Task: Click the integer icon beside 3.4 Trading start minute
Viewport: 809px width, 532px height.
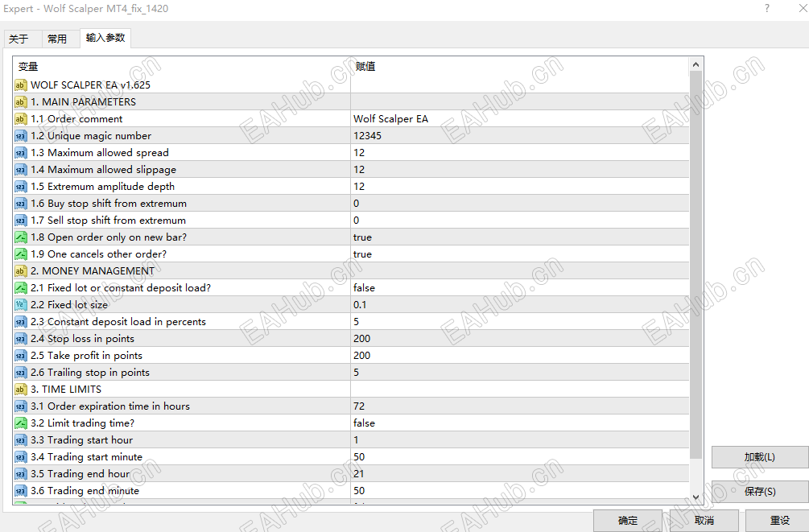Action: tap(21, 457)
